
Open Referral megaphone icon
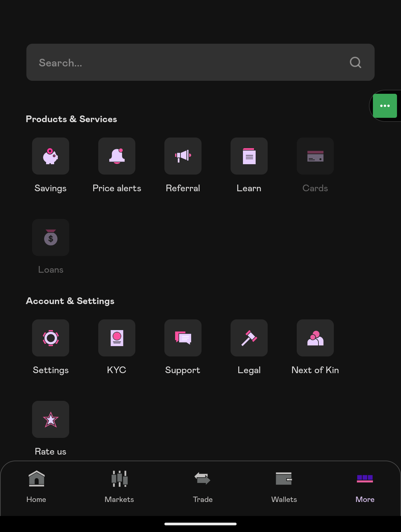click(183, 156)
